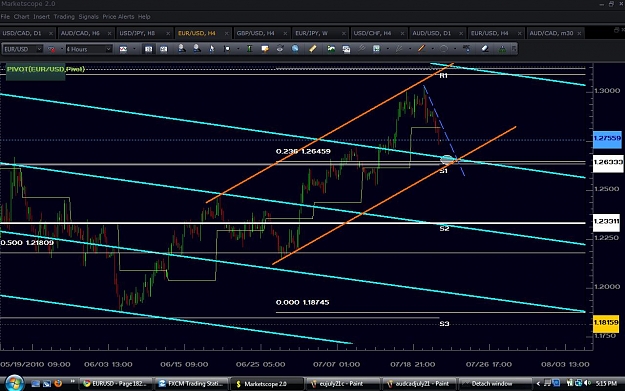Screen dimensions: 625x391
Task: Open the Signals menu
Action: 88,17
